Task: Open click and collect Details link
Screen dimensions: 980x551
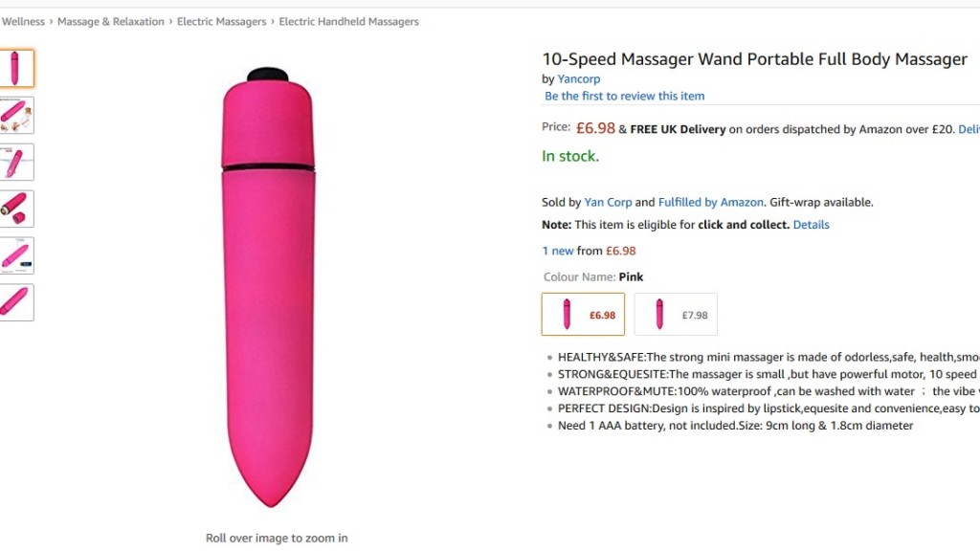Action: [x=811, y=225]
